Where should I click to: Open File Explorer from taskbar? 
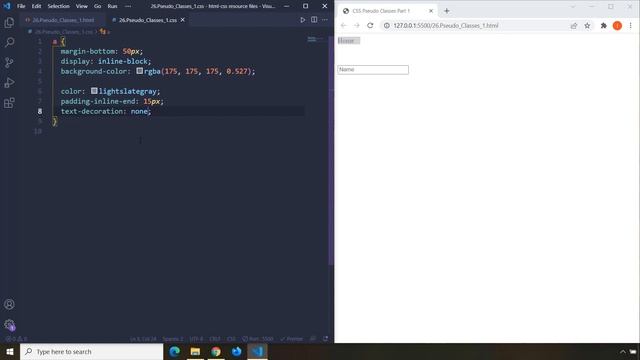click(195, 351)
